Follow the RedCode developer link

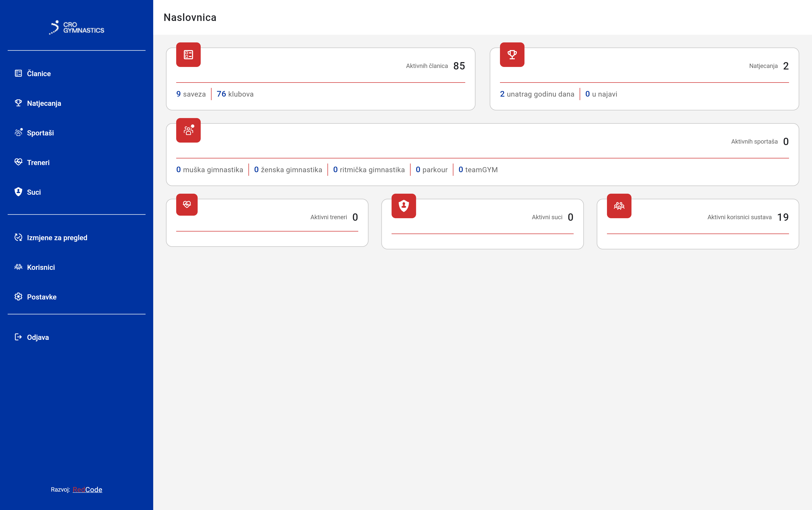(x=87, y=489)
